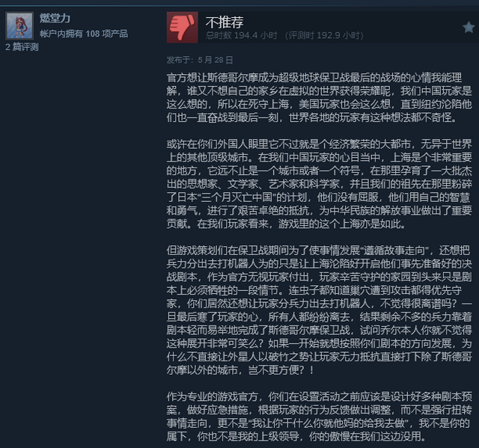The image size is (479, 448).
Task: Open 燃堂力's avatar image
Action: coord(19,25)
